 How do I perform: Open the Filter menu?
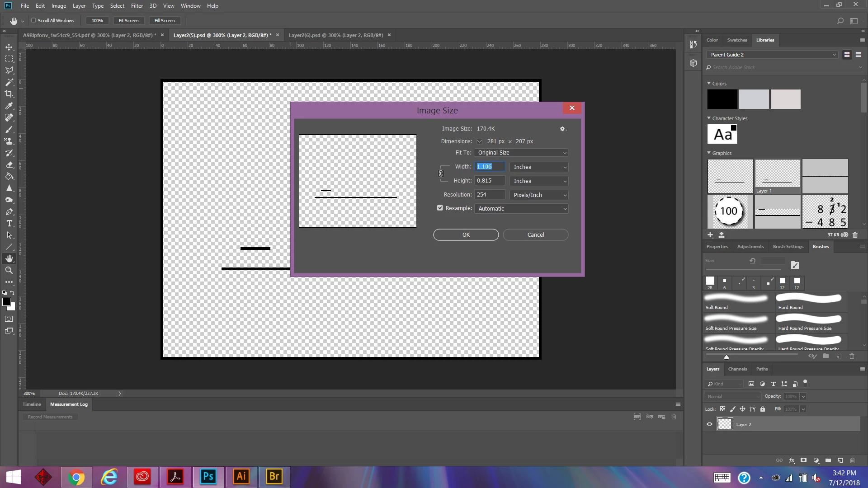point(137,6)
